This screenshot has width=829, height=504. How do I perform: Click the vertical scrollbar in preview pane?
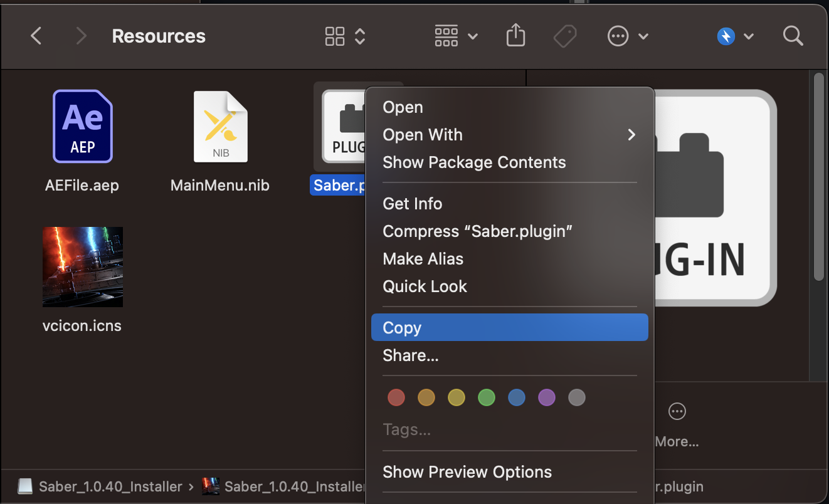pos(818,177)
